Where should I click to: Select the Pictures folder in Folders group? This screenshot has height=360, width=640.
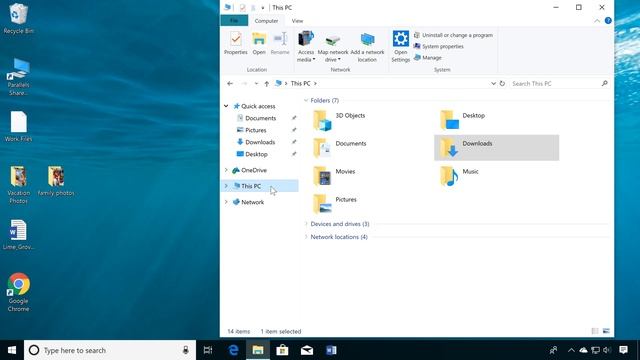(x=335, y=204)
